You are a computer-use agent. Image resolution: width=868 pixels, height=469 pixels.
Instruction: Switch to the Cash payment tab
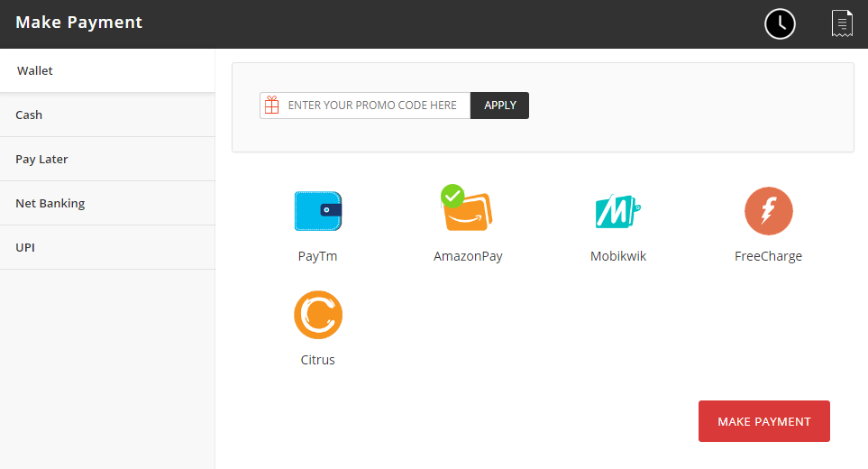pos(107,115)
